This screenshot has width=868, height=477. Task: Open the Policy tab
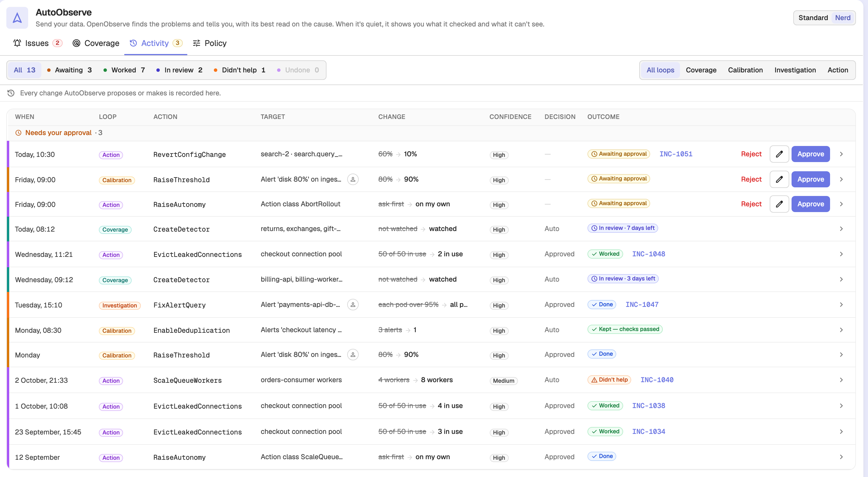click(x=210, y=43)
